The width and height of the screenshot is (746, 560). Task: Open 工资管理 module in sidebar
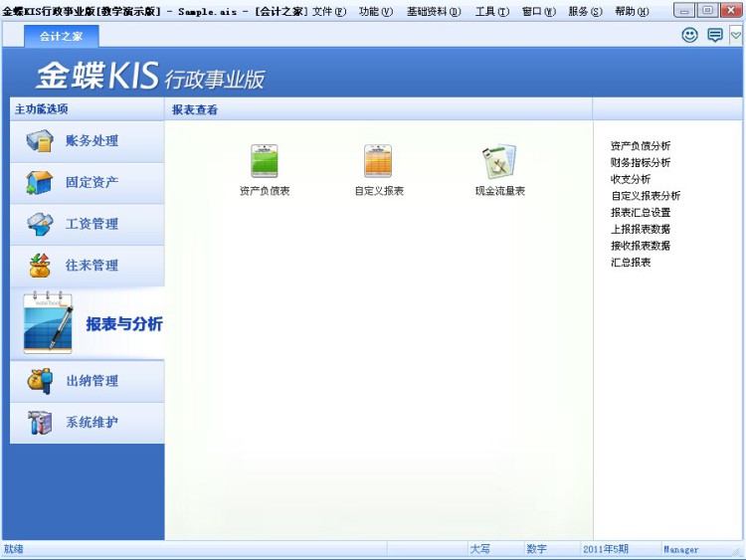[88, 224]
